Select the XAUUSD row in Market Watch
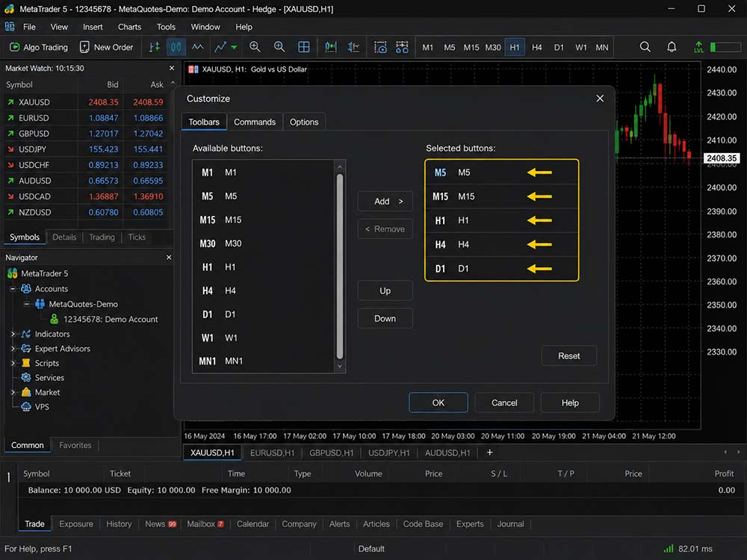 point(86,102)
